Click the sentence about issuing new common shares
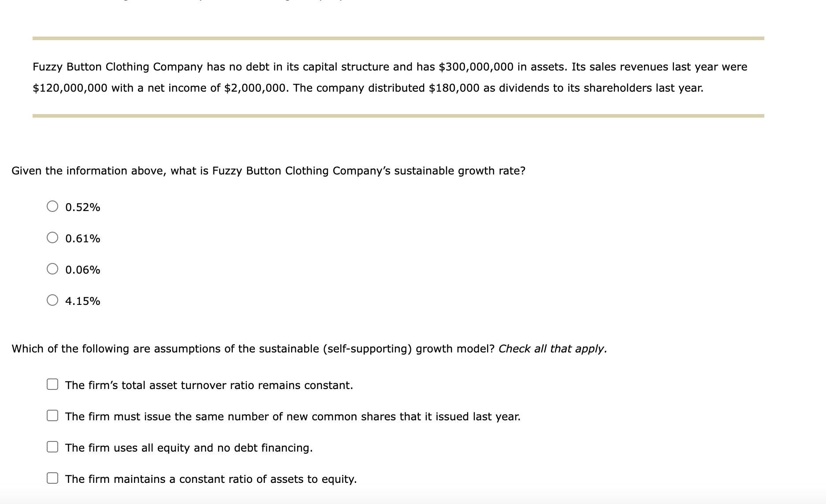 (293, 416)
